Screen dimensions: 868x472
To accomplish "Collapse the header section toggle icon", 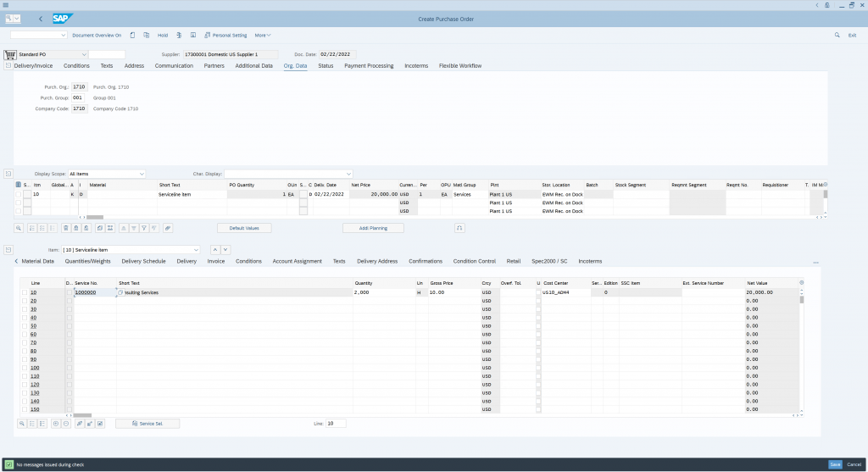I will pyautogui.click(x=8, y=65).
